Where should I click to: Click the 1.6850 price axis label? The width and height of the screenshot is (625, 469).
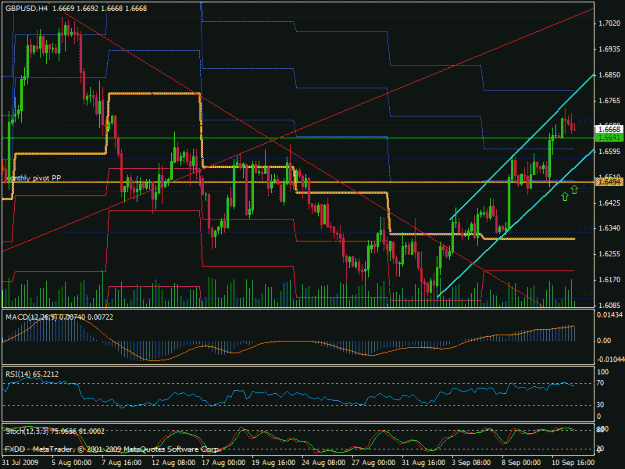(609, 75)
